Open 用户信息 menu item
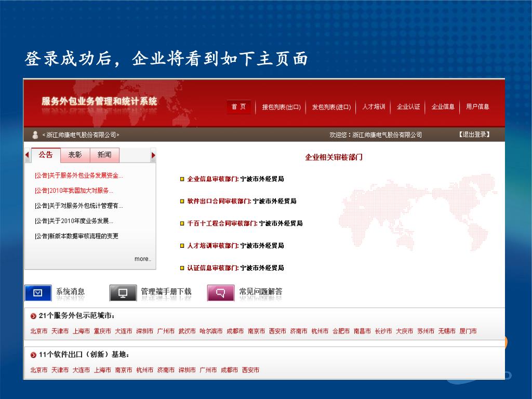 tap(477, 107)
